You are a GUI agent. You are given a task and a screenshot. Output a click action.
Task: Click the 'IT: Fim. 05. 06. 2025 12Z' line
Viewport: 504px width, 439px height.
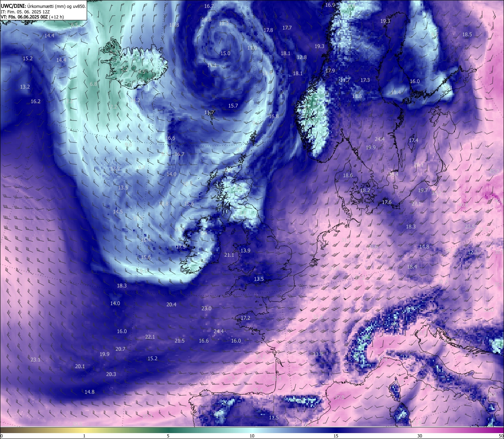[x=25, y=12]
